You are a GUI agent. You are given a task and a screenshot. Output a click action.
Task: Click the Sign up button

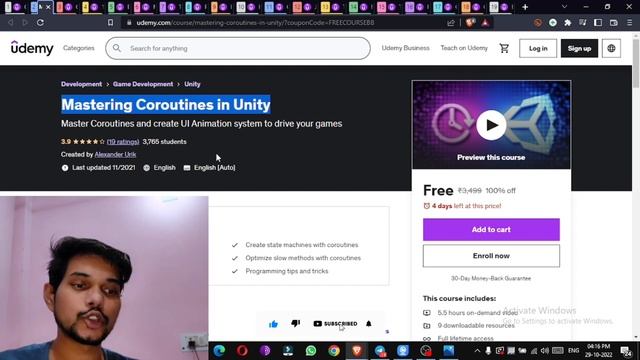579,48
